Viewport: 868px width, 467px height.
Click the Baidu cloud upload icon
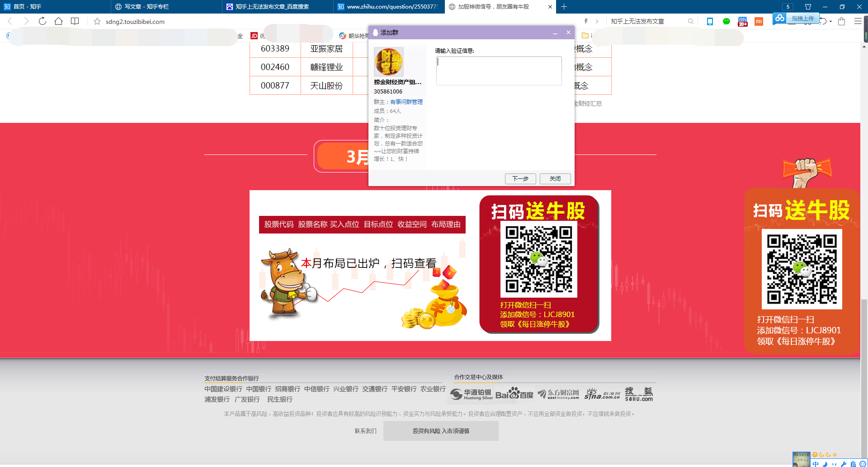779,18
